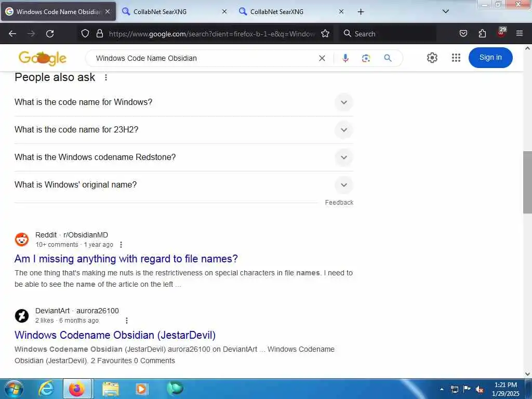
Task: Focus the Google search input field
Action: click(x=204, y=58)
